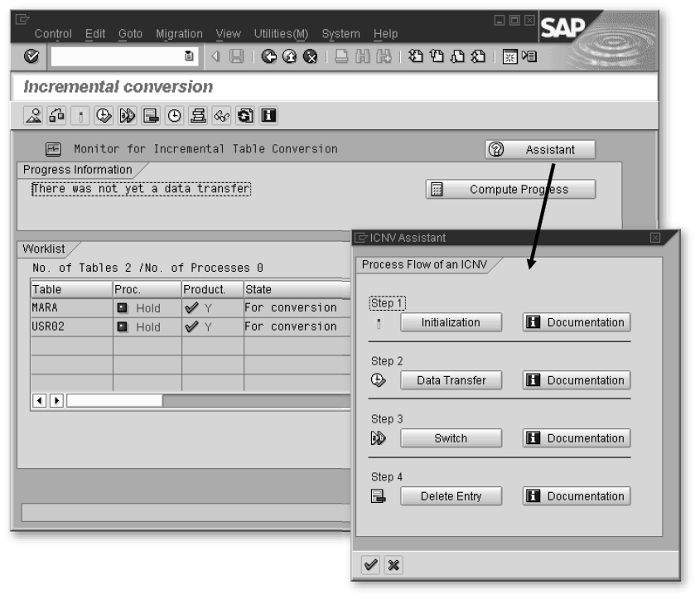
Task: Select the MARA table row cell
Action: (x=71, y=307)
